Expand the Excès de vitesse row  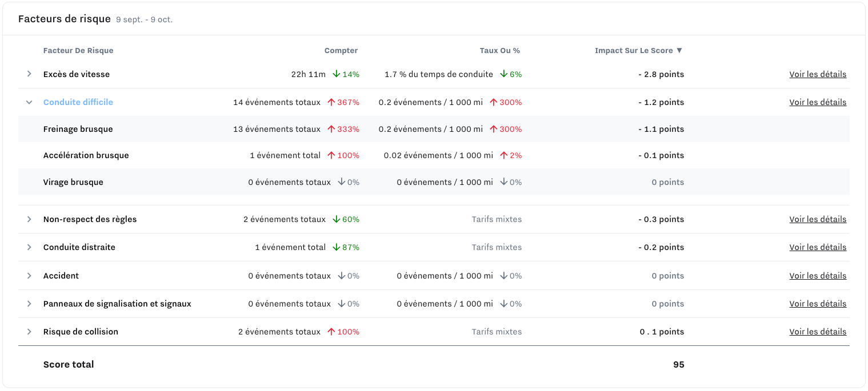click(x=29, y=74)
